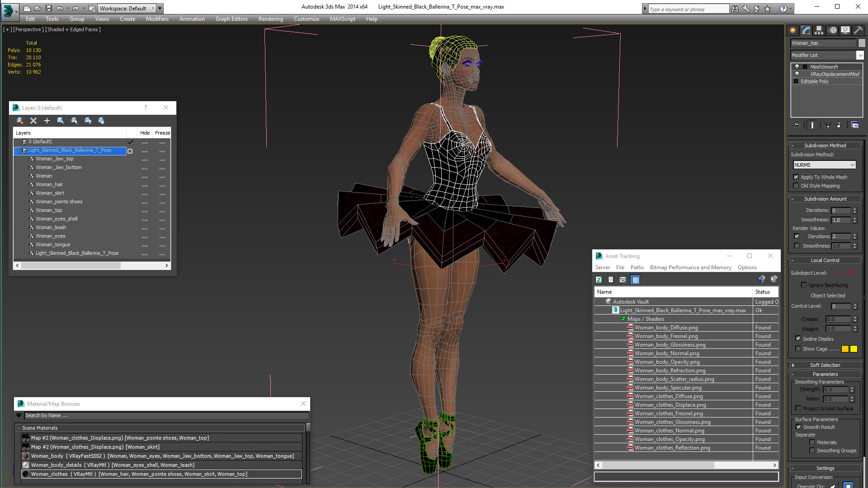Click Pin Stack icon under modifier stack

(797, 125)
